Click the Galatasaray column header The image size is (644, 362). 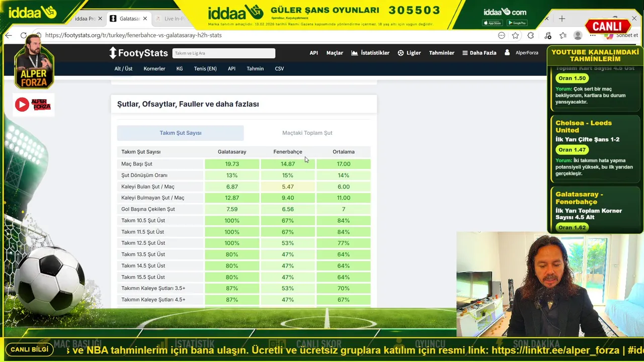point(232,152)
